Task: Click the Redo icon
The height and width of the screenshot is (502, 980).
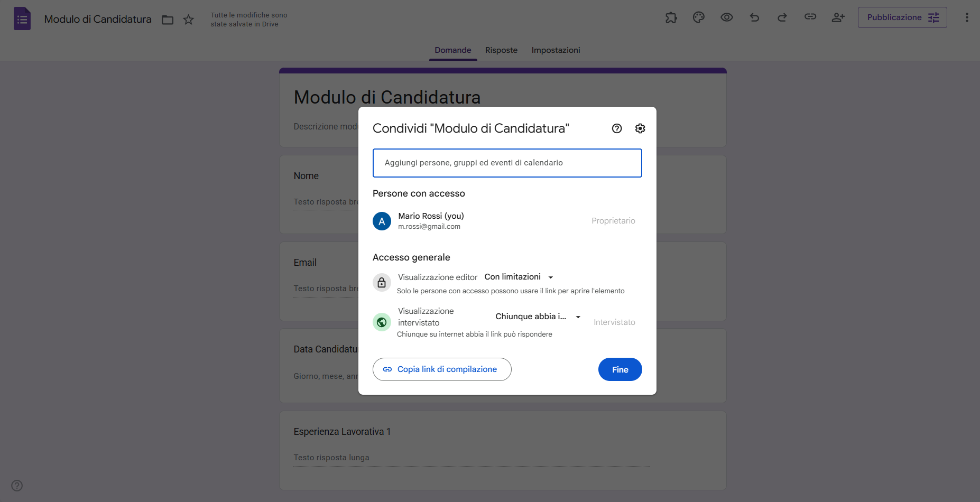Action: pyautogui.click(x=782, y=17)
